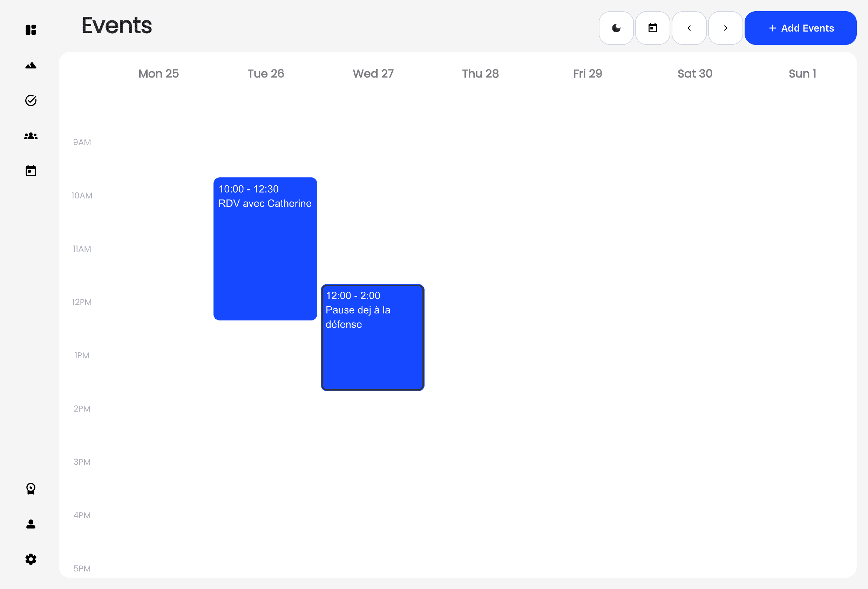Select the Fri 29 day header
868x589 pixels.
pos(588,73)
